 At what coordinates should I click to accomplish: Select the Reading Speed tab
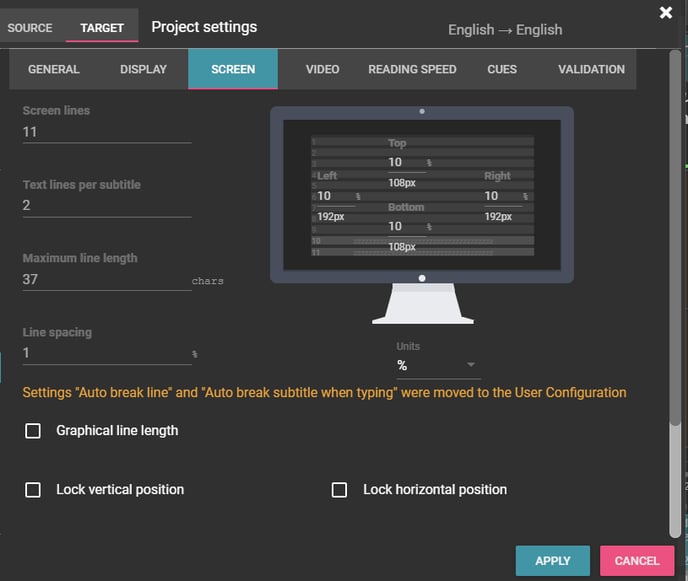pos(412,69)
